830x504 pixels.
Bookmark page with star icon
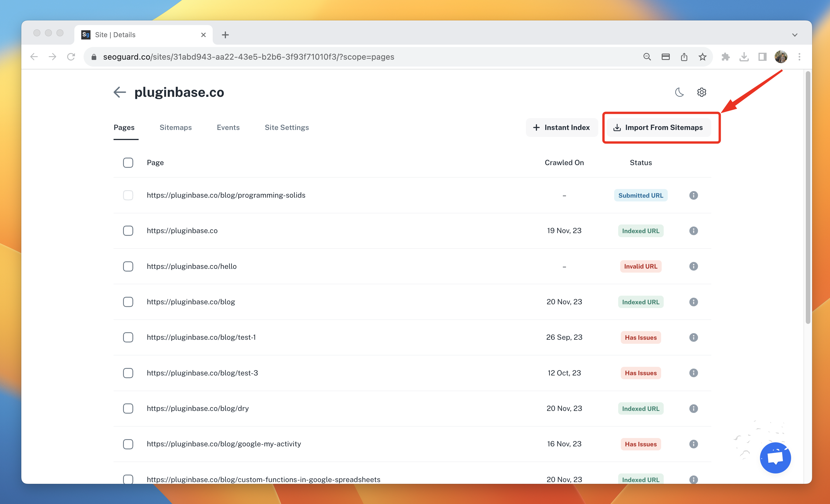click(x=702, y=57)
